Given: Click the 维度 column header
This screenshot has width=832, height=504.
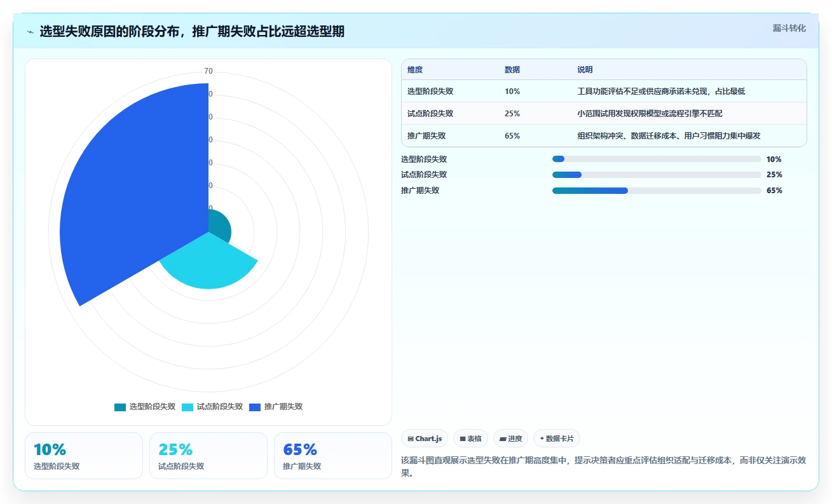Looking at the screenshot, I should [415, 70].
